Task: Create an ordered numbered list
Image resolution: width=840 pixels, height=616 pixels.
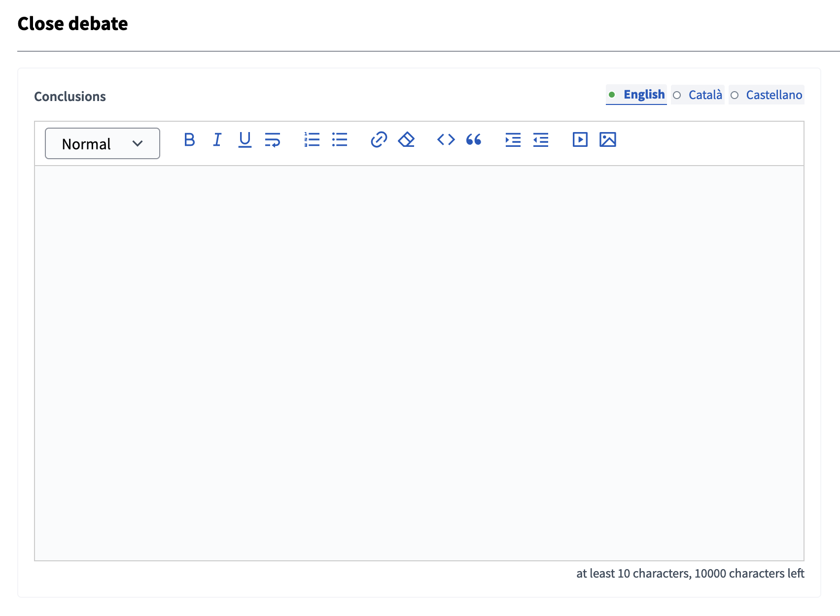Action: click(312, 140)
